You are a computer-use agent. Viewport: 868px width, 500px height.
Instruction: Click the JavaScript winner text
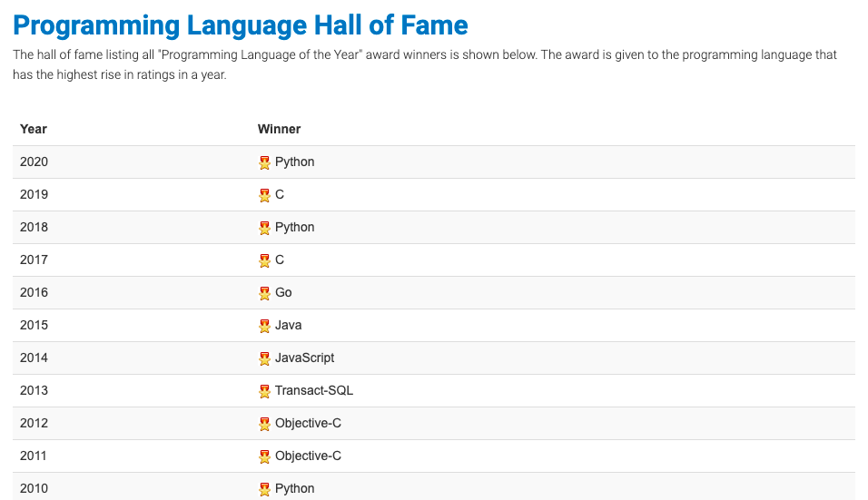pos(304,358)
